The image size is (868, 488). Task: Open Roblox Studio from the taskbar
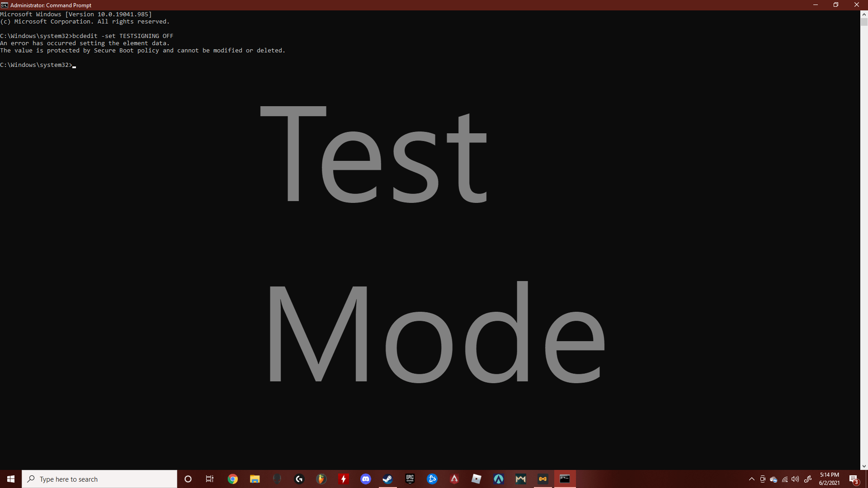click(x=476, y=479)
